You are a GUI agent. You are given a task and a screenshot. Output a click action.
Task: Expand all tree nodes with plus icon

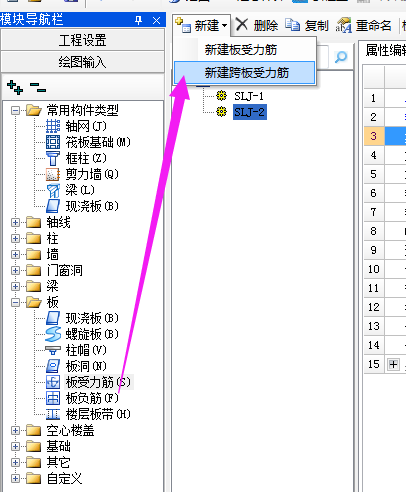click(15, 87)
